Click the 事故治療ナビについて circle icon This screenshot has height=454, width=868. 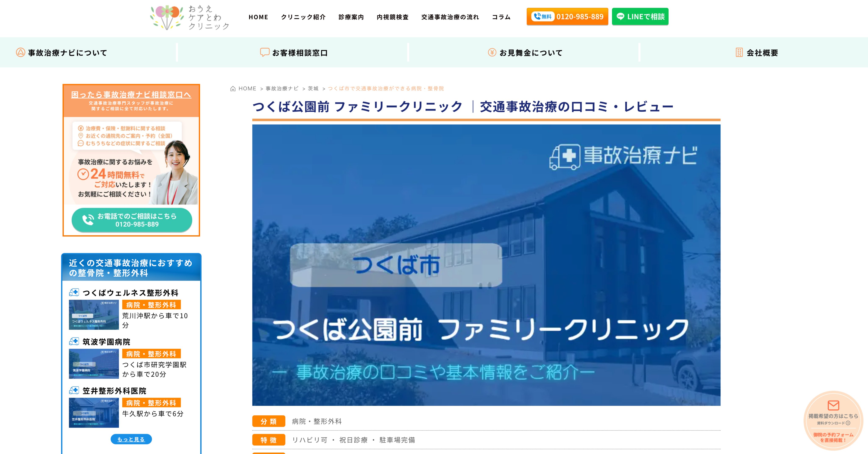tap(21, 53)
